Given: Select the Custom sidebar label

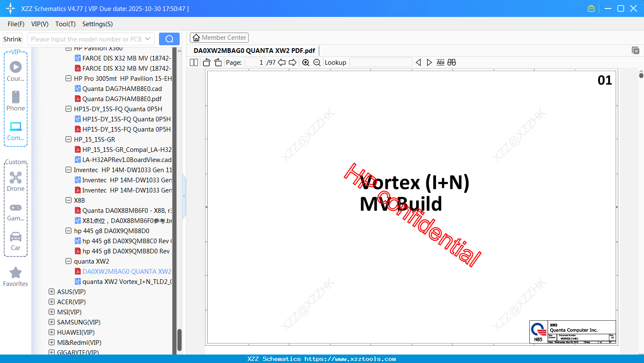Looking at the screenshot, I should (16, 162).
